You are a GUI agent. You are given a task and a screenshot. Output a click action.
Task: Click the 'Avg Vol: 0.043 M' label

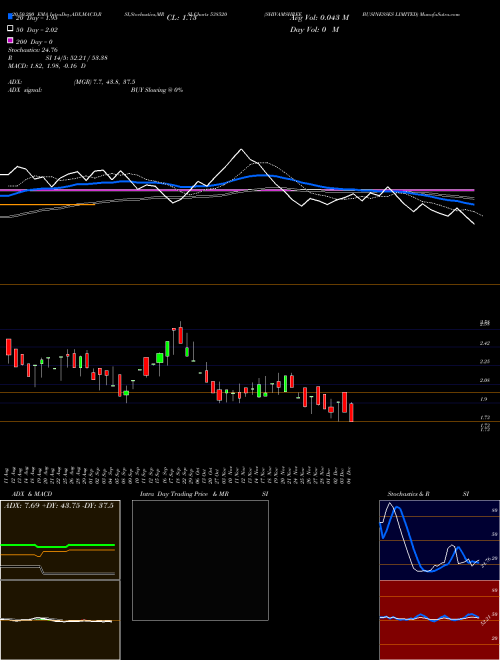pos(319,18)
